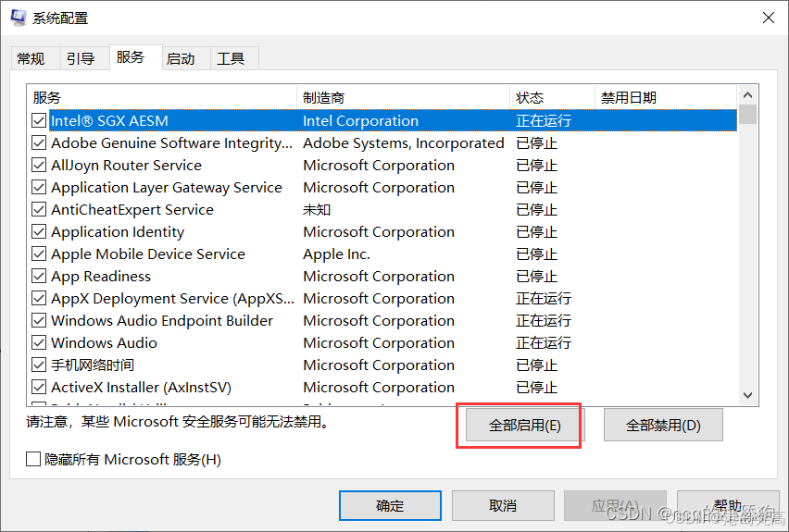The width and height of the screenshot is (789, 532).
Task: Enable 隐藏所有 Microsoft 服务 checkbox
Action: (x=33, y=459)
